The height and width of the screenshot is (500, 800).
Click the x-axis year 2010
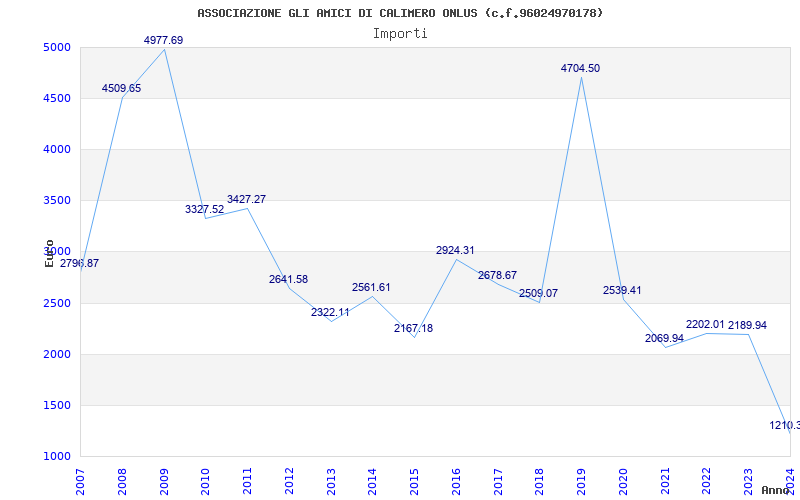(206, 482)
